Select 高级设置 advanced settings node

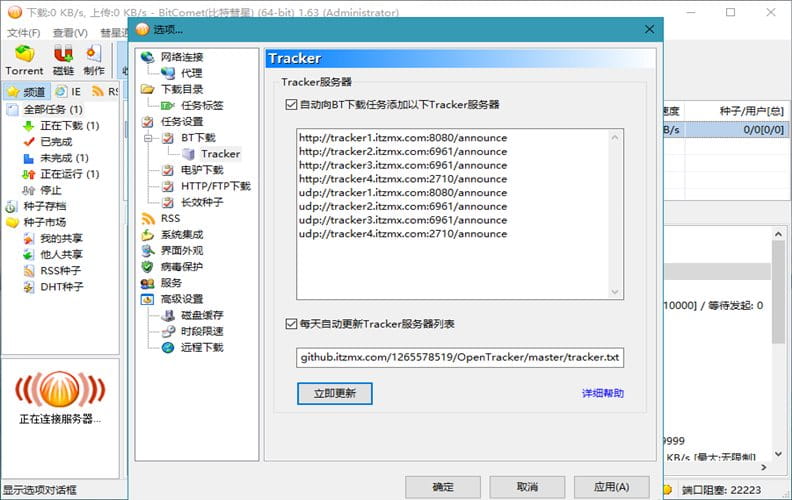tap(181, 299)
